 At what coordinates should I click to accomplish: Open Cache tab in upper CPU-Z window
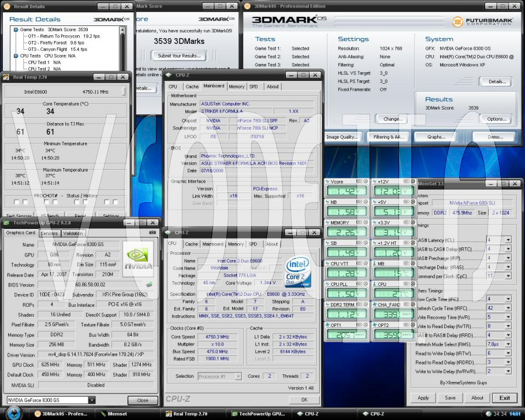tap(192, 87)
